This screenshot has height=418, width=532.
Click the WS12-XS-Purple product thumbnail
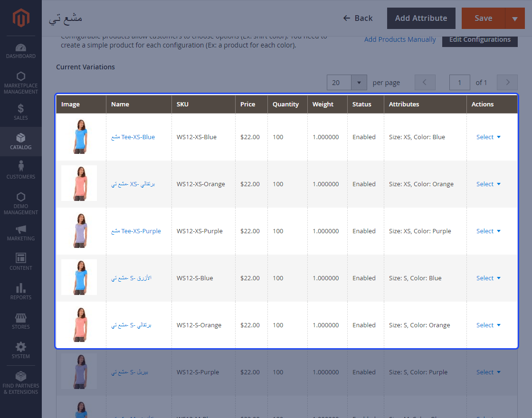(79, 230)
